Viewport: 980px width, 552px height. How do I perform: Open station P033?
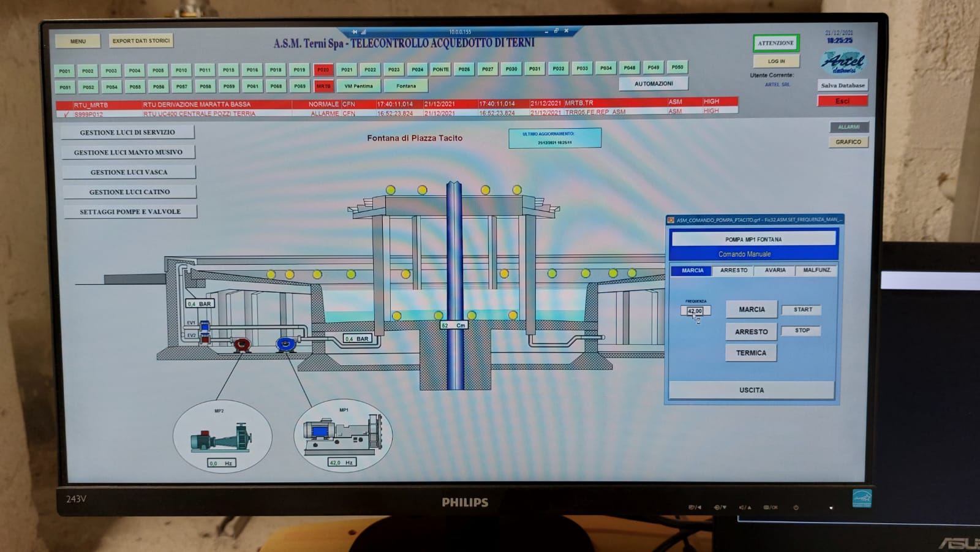[x=582, y=69]
